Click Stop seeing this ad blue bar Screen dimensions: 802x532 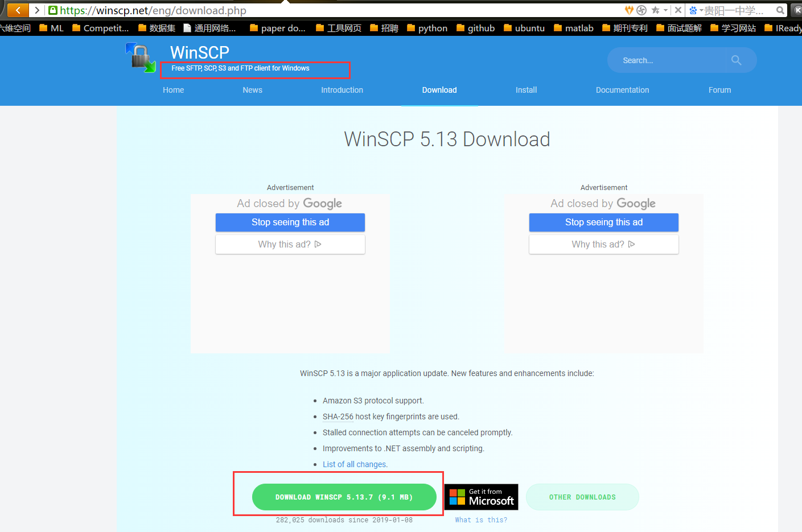coord(290,222)
